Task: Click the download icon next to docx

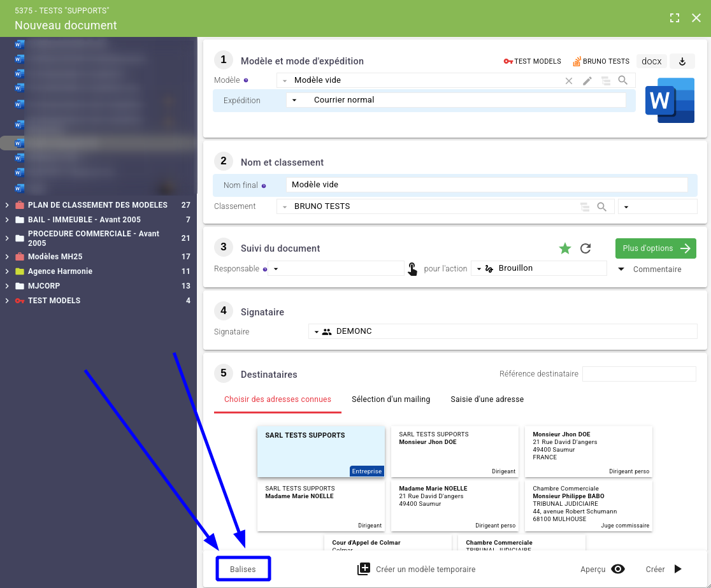Action: click(682, 61)
